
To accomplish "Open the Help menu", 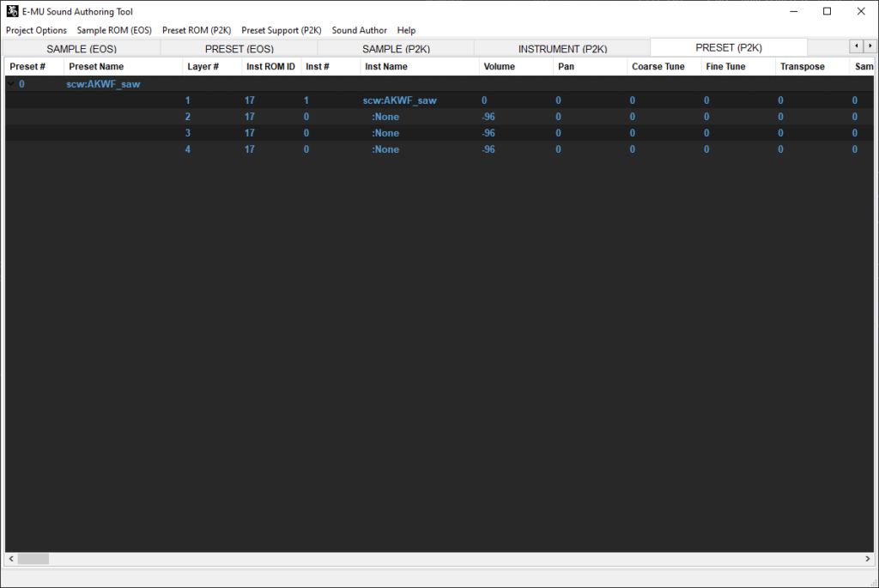I will [x=406, y=30].
